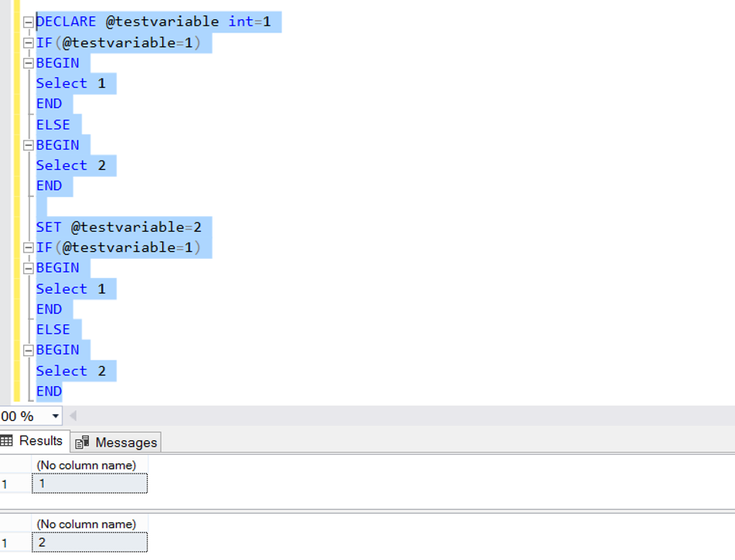Collapse the second IF(@testvariable=1) block
This screenshot has height=560, width=735.
coord(28,247)
